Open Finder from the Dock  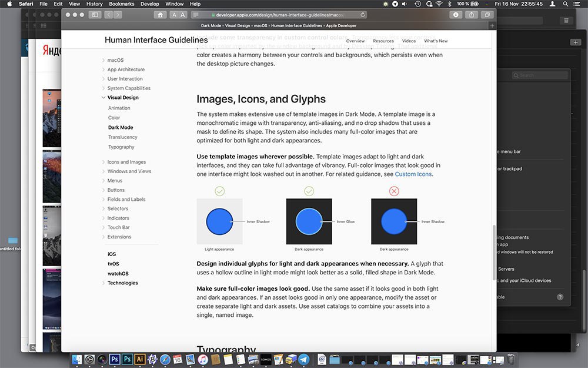coord(77,359)
